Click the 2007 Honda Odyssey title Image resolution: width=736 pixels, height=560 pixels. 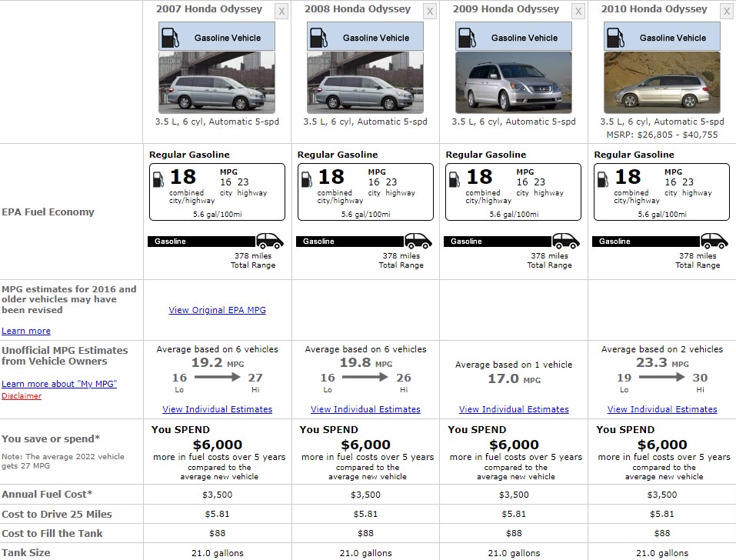click(209, 9)
